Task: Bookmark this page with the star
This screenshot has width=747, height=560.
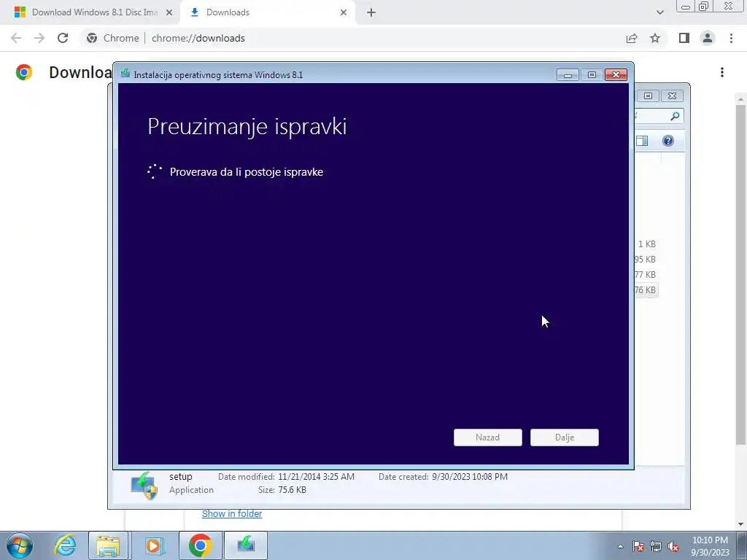Action: pyautogui.click(x=655, y=38)
